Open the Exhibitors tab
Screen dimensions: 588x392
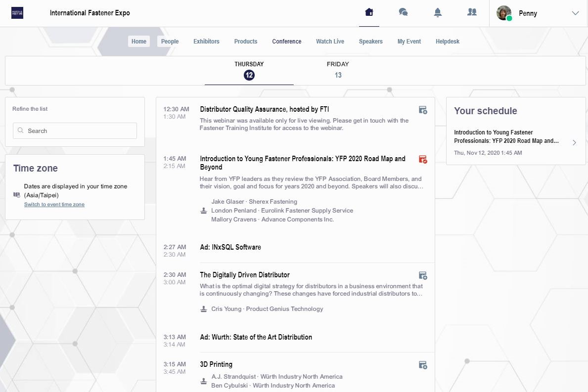pos(206,41)
